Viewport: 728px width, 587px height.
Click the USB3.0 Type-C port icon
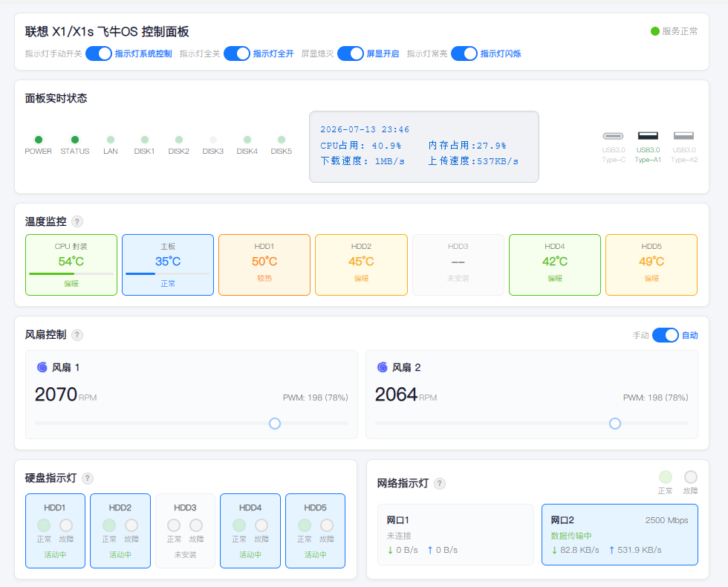pyautogui.click(x=614, y=136)
